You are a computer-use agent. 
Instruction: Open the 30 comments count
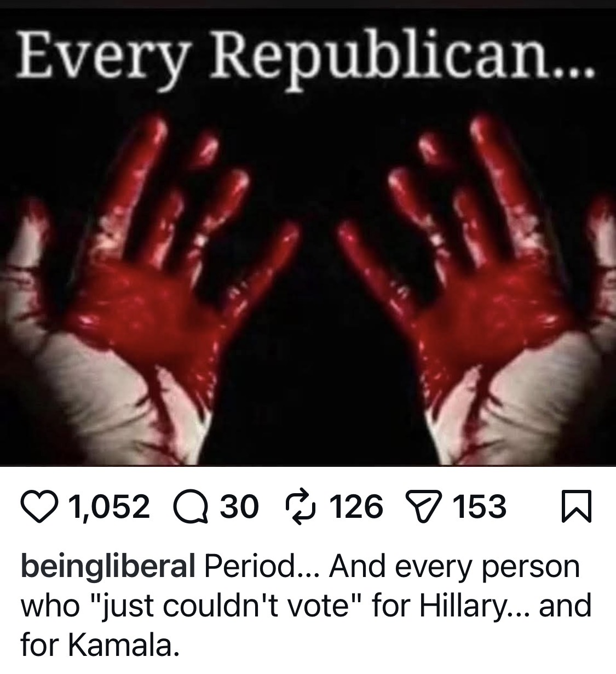point(238,507)
